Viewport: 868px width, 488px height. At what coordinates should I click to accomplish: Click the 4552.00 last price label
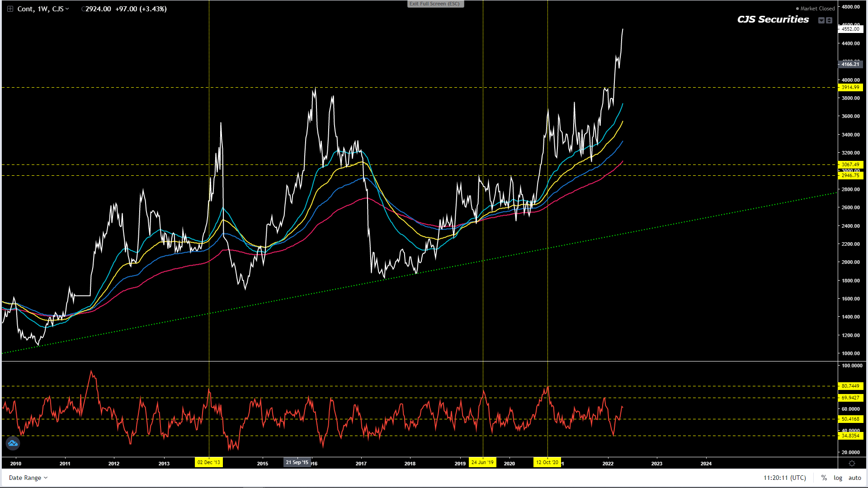coord(850,29)
